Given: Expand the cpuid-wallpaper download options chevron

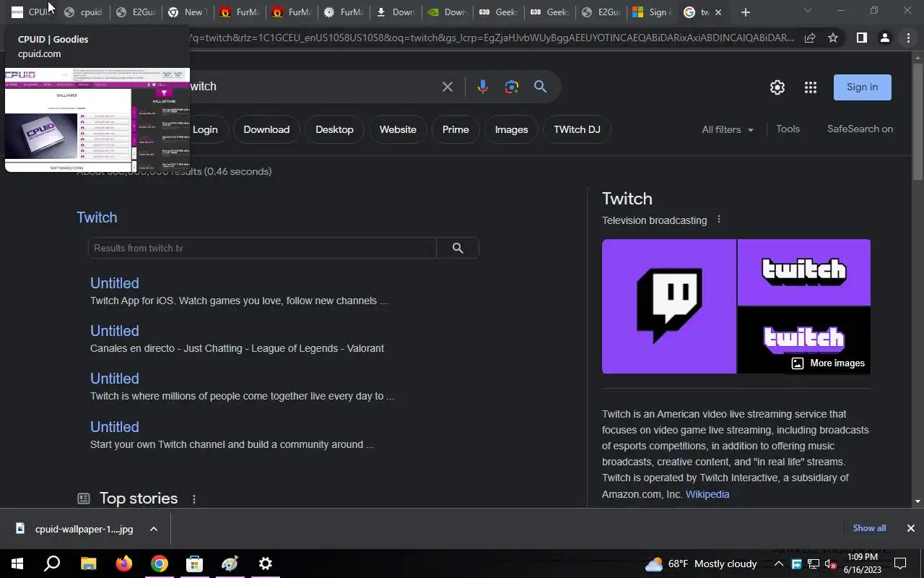Looking at the screenshot, I should tap(154, 529).
